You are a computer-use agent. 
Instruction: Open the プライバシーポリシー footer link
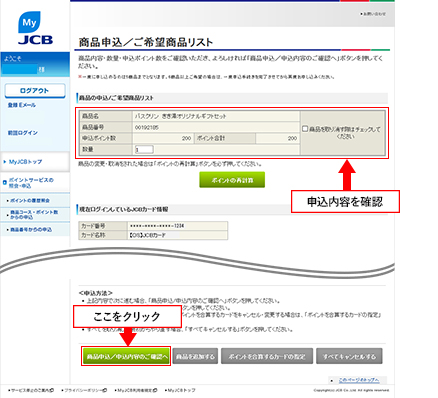[85, 390]
